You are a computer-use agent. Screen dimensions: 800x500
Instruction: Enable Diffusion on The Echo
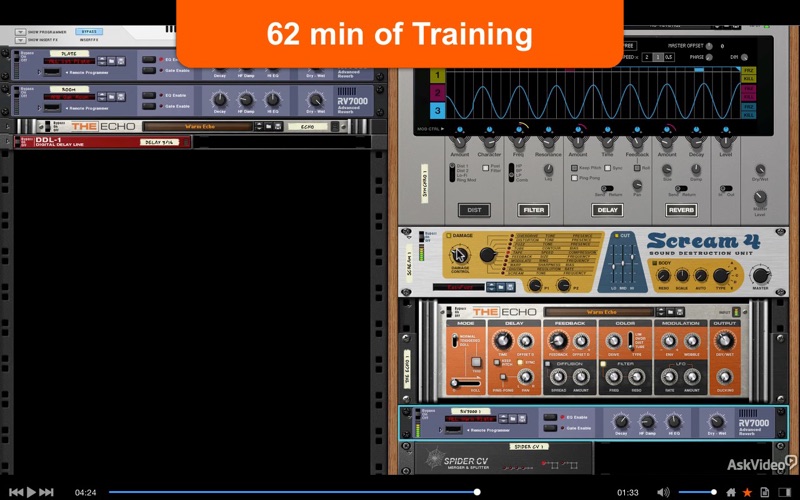(548, 364)
